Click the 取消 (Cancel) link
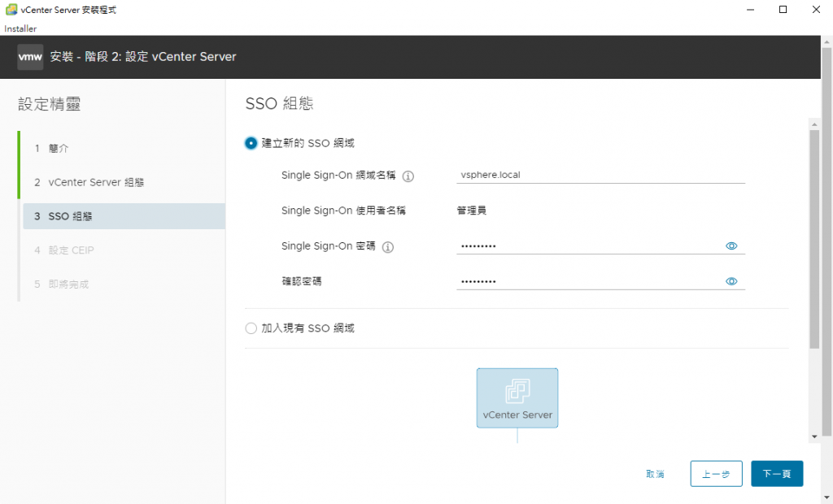Viewport: 833px width, 504px height. pyautogui.click(x=655, y=474)
